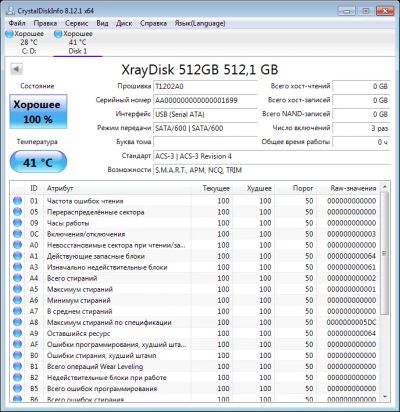This screenshot has width=400, height=412.
Task: Click the Raw-значения column header
Action: point(353,188)
